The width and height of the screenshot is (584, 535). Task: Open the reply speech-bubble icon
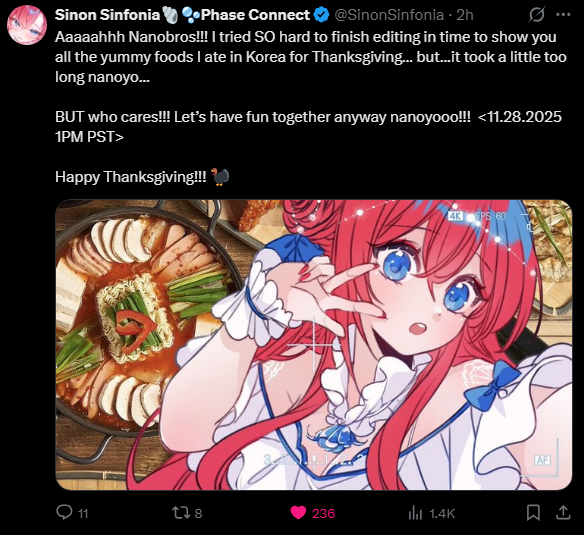[x=64, y=512]
